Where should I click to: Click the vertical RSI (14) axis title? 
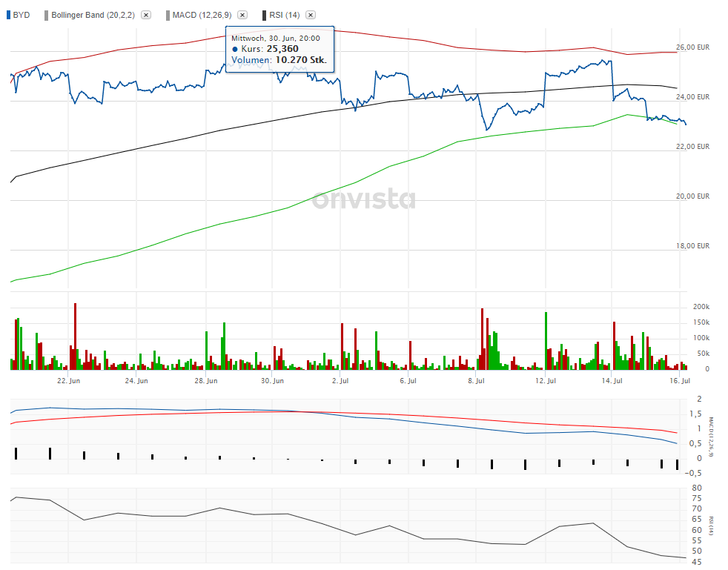(x=711, y=526)
